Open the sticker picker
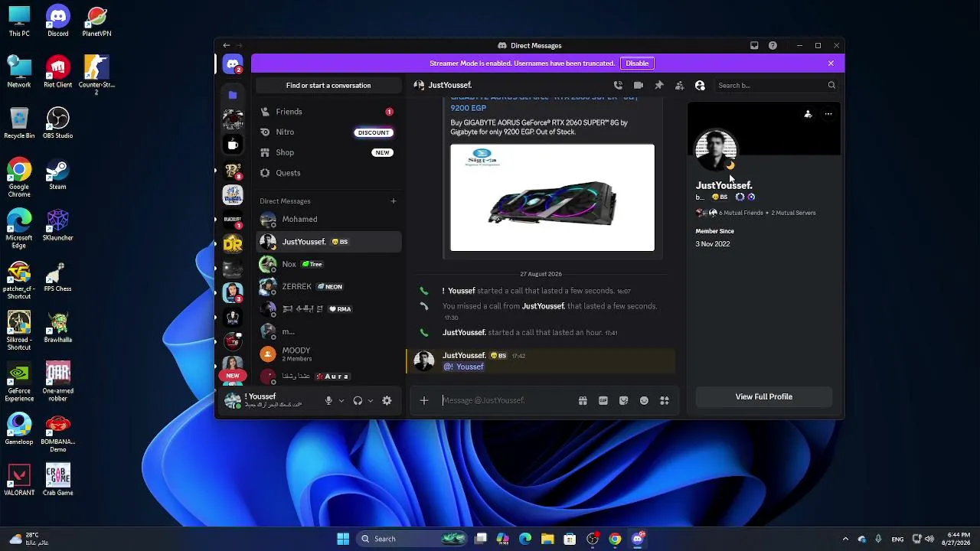 click(623, 400)
